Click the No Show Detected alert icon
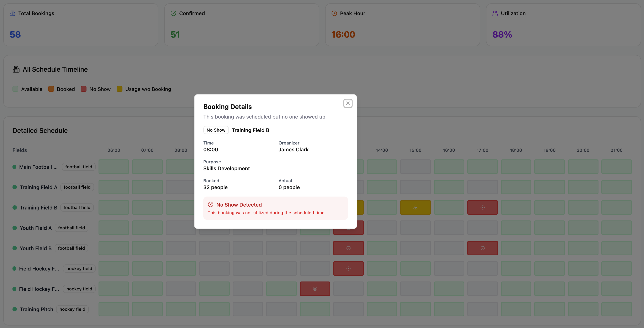Image resolution: width=644 pixels, height=328 pixels. coord(211,204)
